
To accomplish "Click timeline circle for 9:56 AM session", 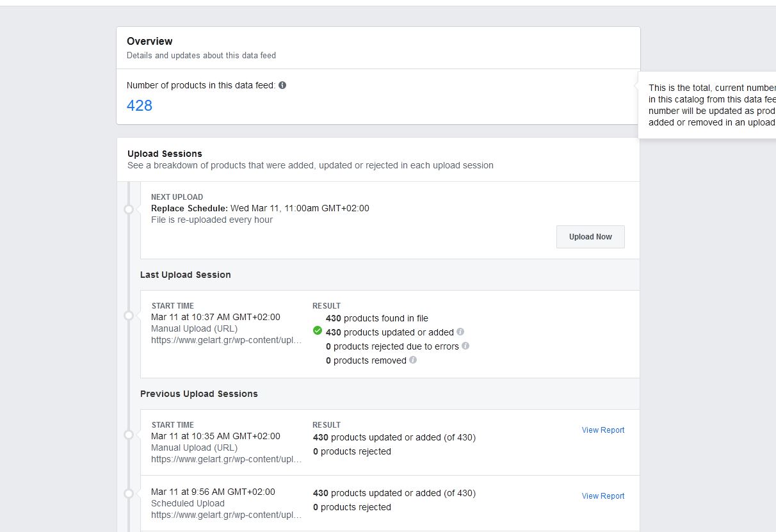I will pos(129,494).
